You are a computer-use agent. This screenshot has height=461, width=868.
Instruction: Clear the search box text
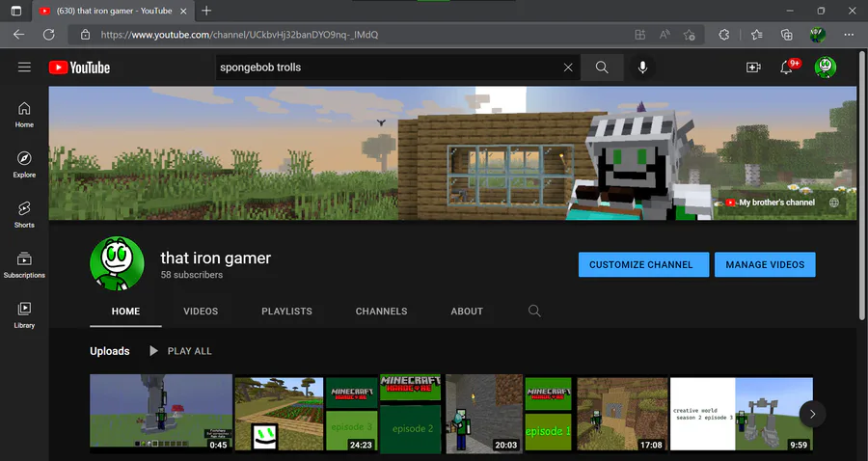pos(568,68)
